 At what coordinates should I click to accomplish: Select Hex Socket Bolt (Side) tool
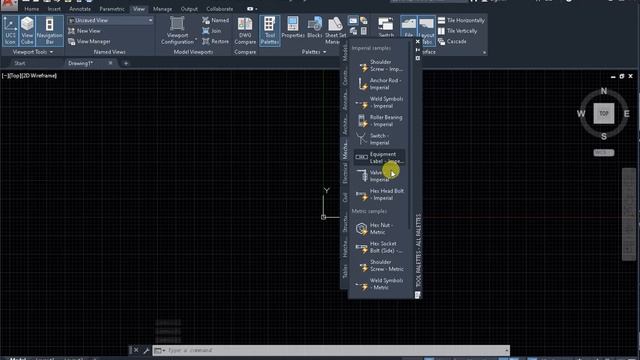click(380, 247)
